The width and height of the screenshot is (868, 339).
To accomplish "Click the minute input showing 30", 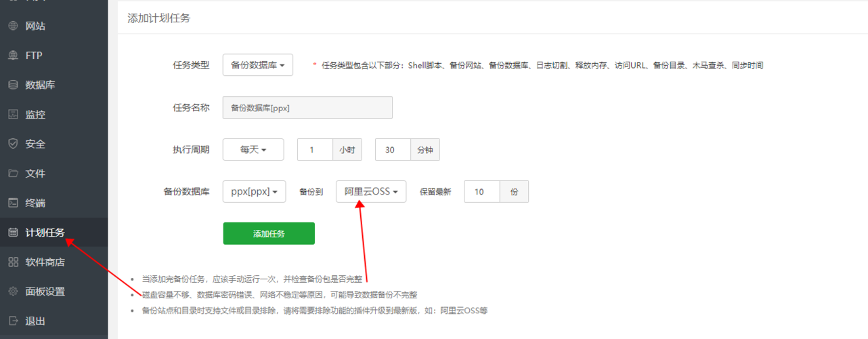I will 393,150.
